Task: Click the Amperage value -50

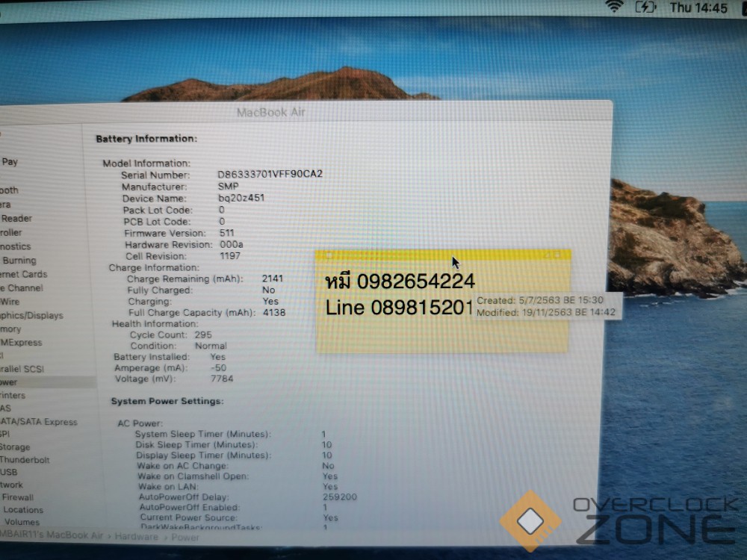Action: tap(219, 367)
